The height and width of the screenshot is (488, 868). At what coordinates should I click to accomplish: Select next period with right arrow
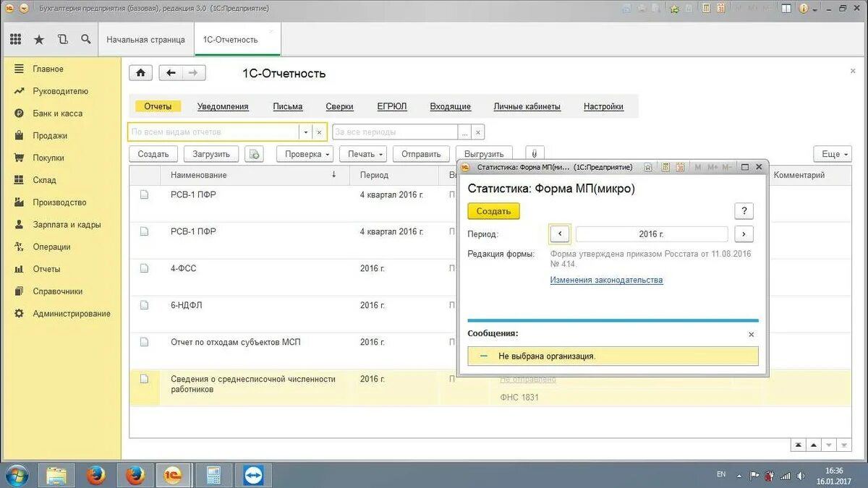744,234
